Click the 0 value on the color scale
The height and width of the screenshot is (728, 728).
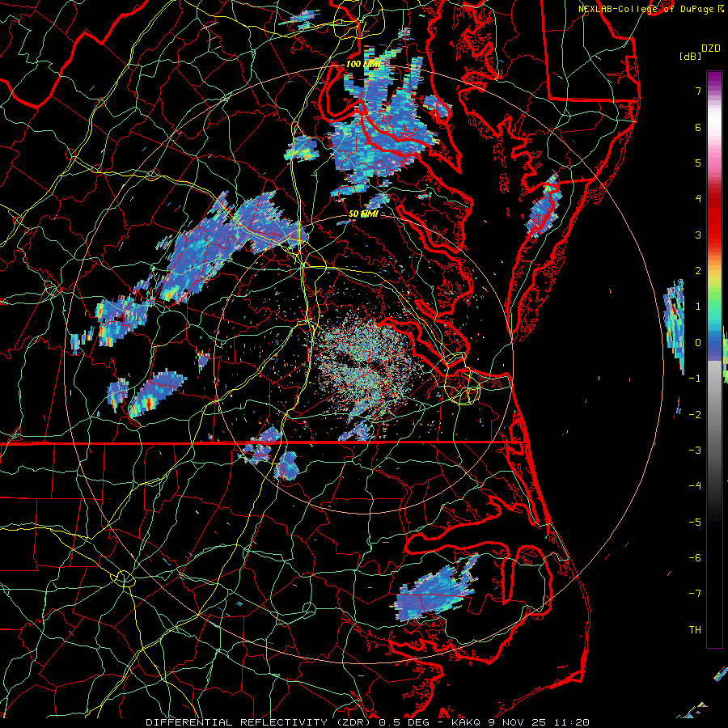point(698,343)
